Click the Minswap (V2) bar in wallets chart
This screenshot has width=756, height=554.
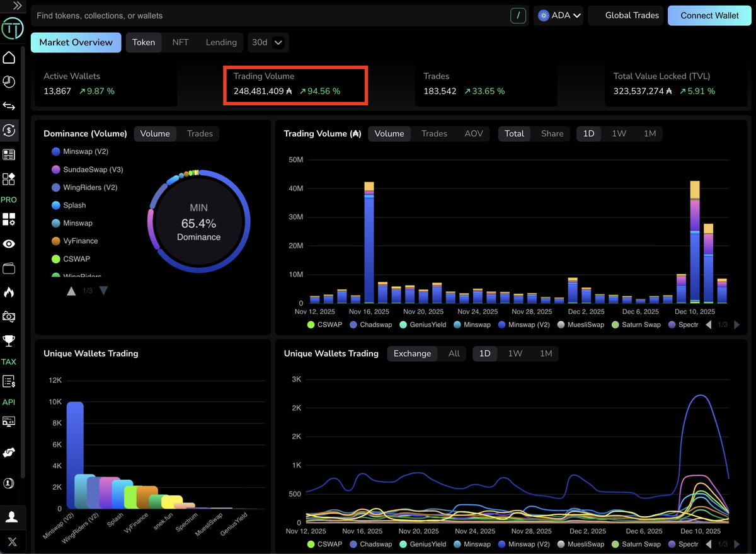click(75, 455)
